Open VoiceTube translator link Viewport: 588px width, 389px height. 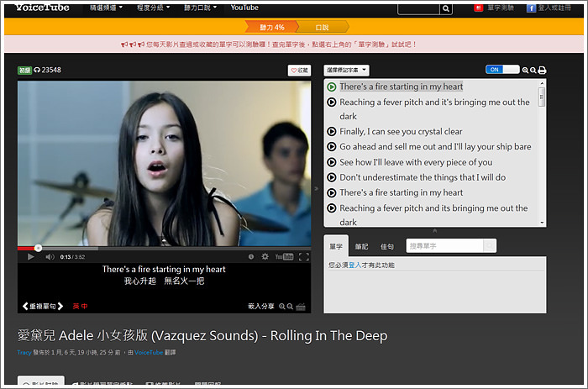point(149,352)
